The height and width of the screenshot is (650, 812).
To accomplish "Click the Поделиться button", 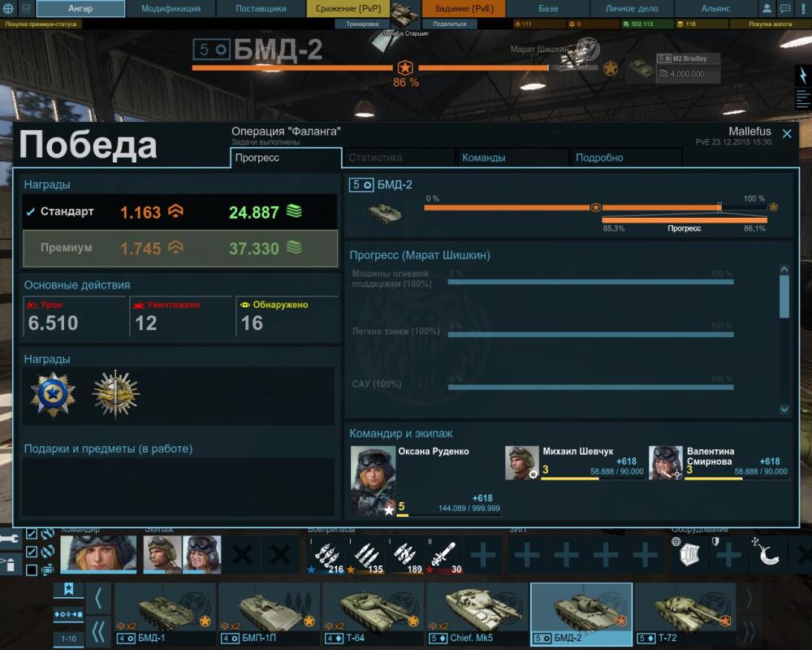I will point(450,24).
